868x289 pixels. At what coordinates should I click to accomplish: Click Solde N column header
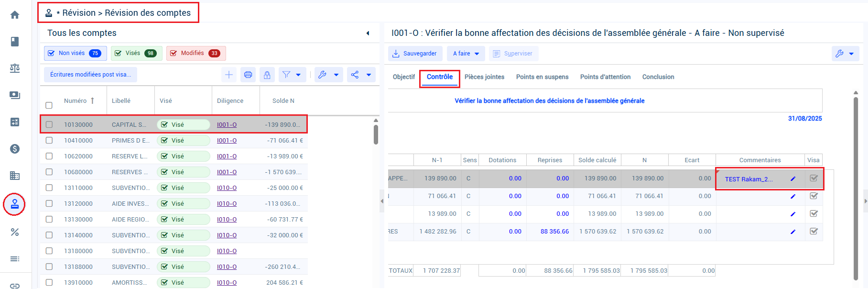(283, 100)
